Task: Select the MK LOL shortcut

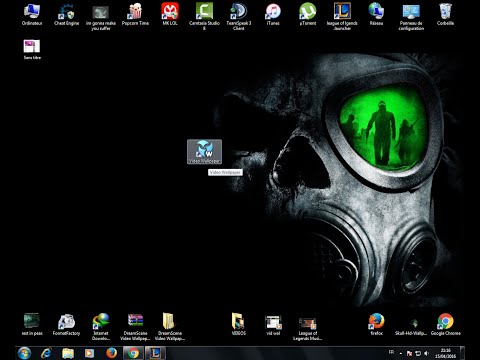Action: pos(170,15)
